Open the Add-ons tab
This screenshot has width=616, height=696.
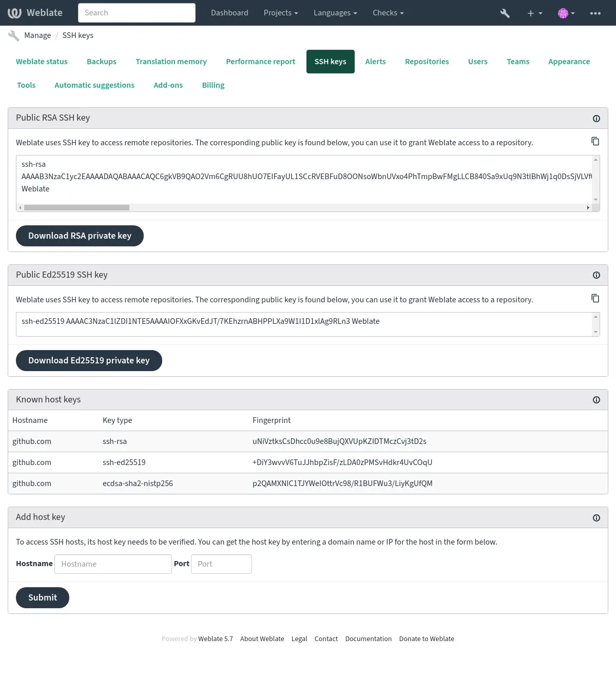tap(168, 85)
